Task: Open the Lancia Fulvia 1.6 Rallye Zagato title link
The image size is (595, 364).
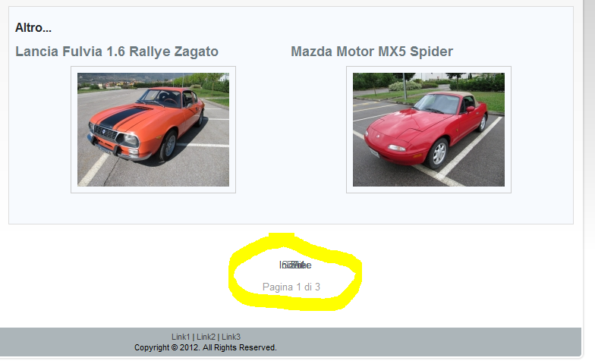Action: (117, 52)
